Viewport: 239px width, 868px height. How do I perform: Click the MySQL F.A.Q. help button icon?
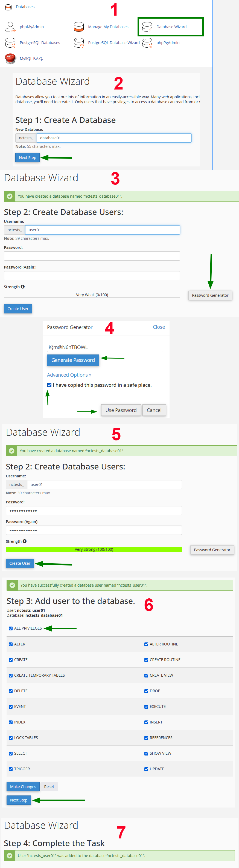[x=10, y=59]
